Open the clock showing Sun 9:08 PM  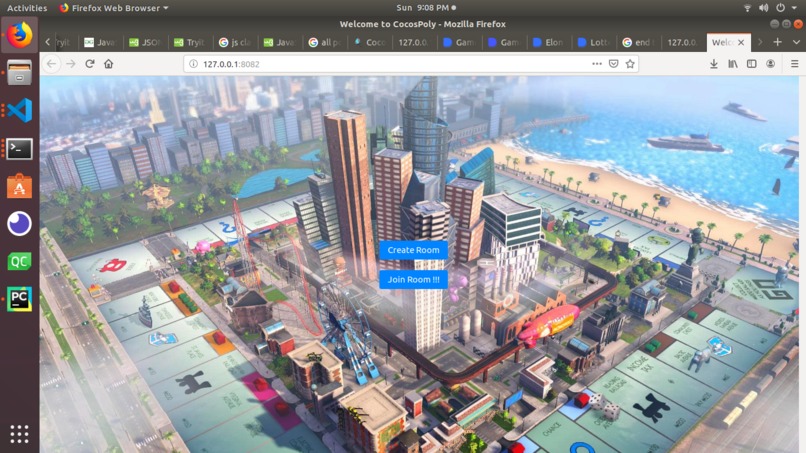coord(426,8)
